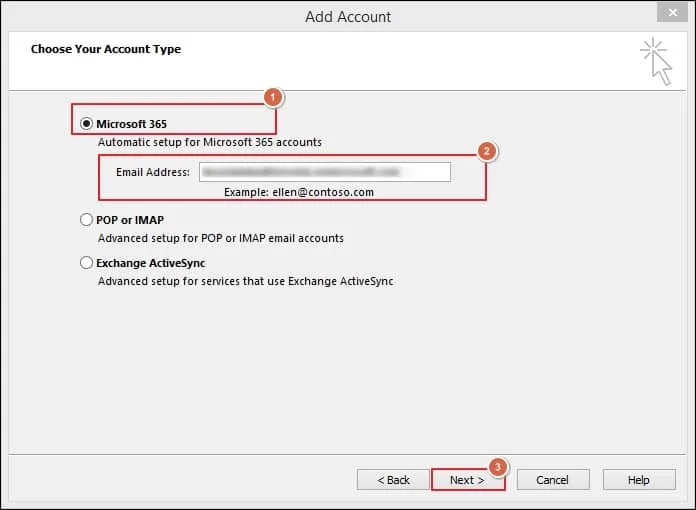
Task: Click 'Advanced setup for POP or IMAP email accounts'
Action: (221, 238)
